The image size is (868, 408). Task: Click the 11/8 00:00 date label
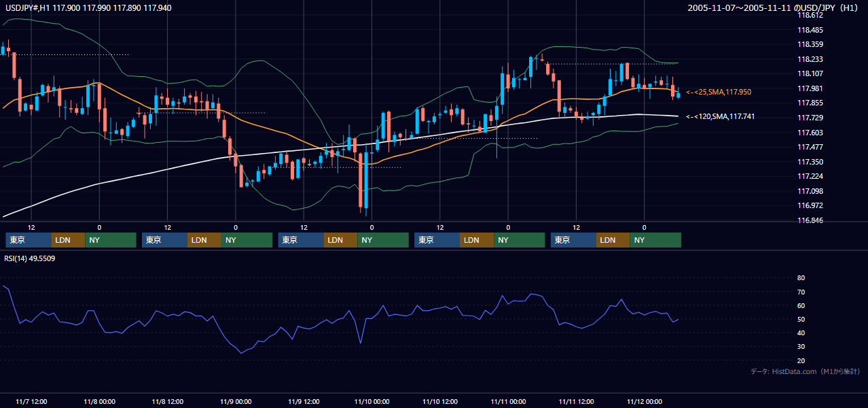(x=99, y=402)
